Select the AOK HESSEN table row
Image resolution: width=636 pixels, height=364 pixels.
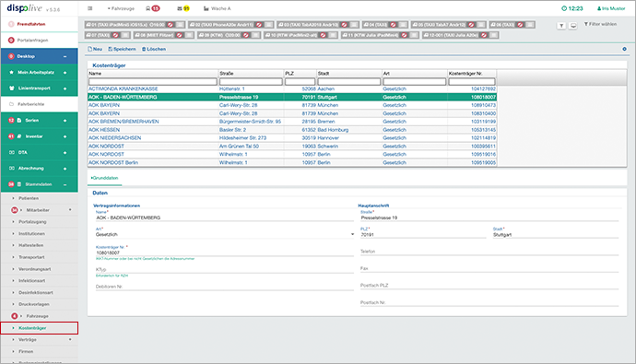tap(292, 130)
